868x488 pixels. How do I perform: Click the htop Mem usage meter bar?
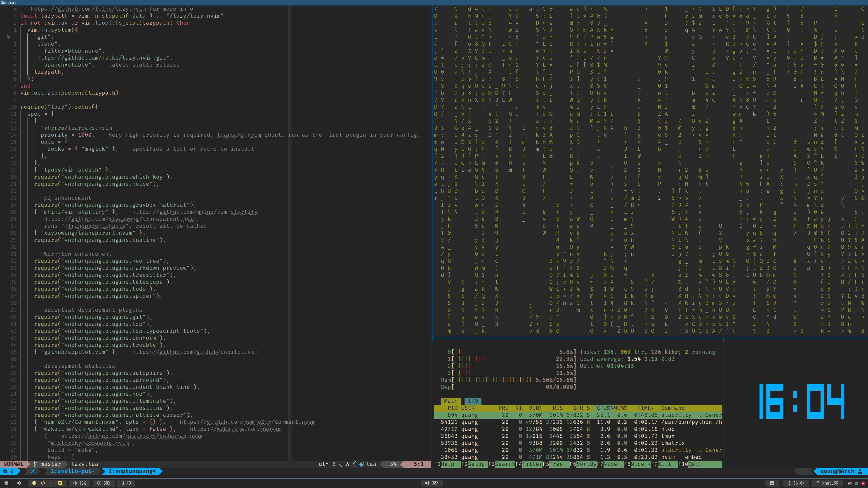point(508,380)
